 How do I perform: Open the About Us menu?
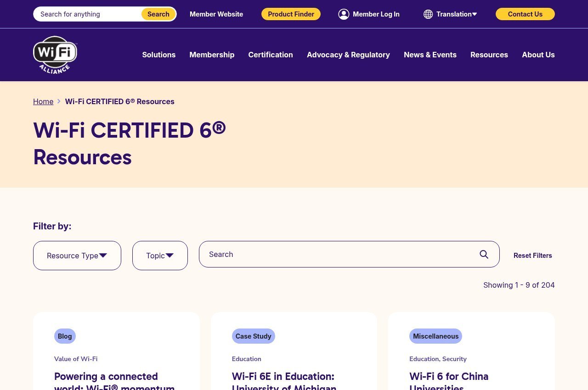pos(538,55)
